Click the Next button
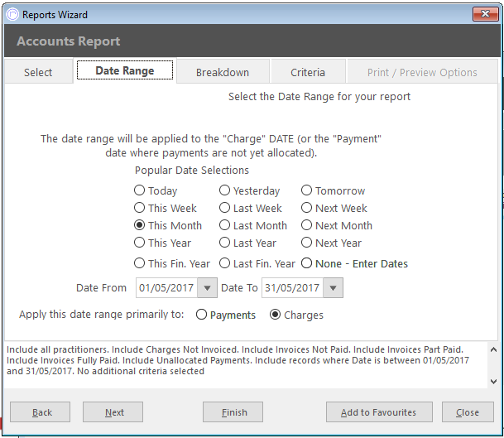Viewport: 504px width, 438px height. click(113, 412)
